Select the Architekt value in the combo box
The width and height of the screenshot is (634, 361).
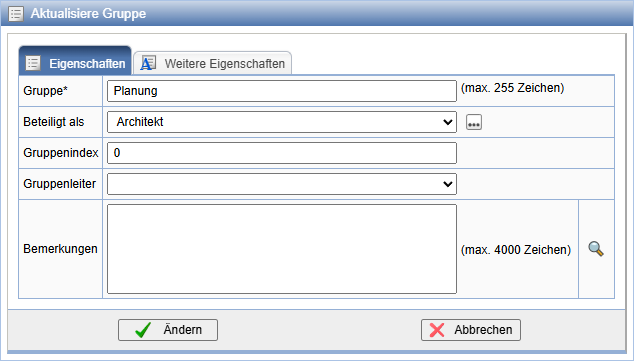point(140,122)
